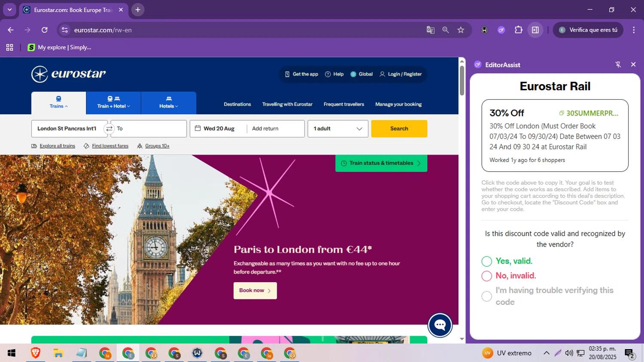Reload the Eurostar page
Viewport: 644px width, 362px height.
click(x=45, y=30)
